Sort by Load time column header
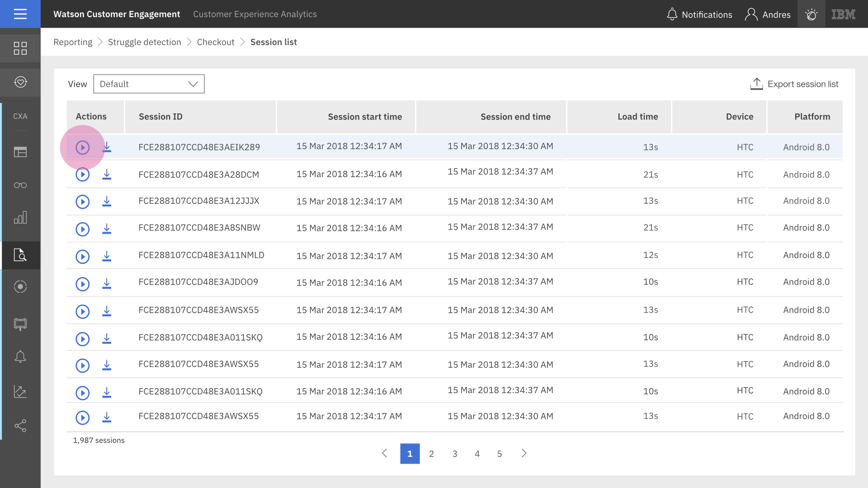The image size is (868, 488). tap(619, 117)
